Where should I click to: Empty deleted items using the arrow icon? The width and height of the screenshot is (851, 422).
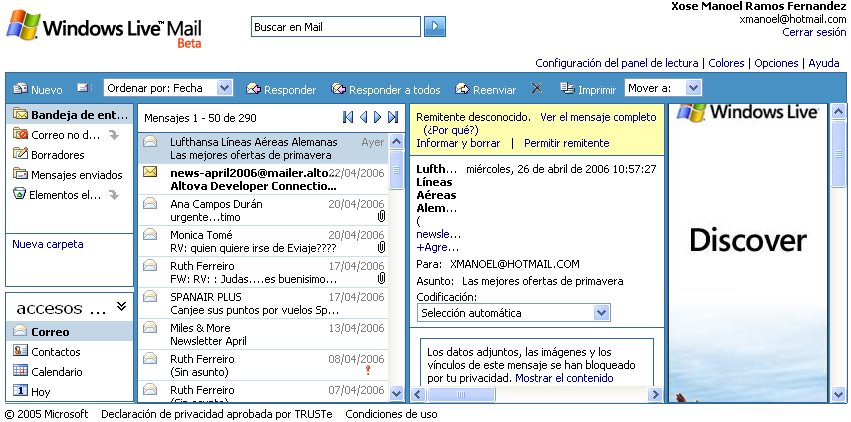pyautogui.click(x=113, y=195)
